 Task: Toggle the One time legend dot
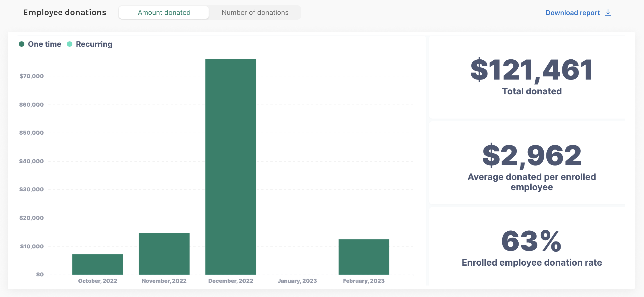pos(22,44)
